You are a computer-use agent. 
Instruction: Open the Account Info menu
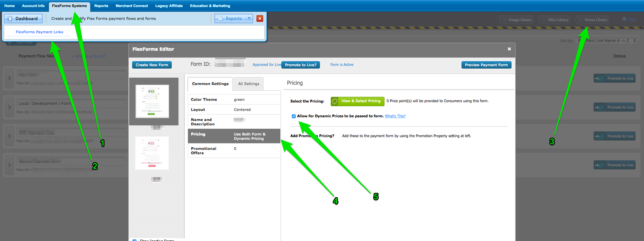[x=33, y=6]
